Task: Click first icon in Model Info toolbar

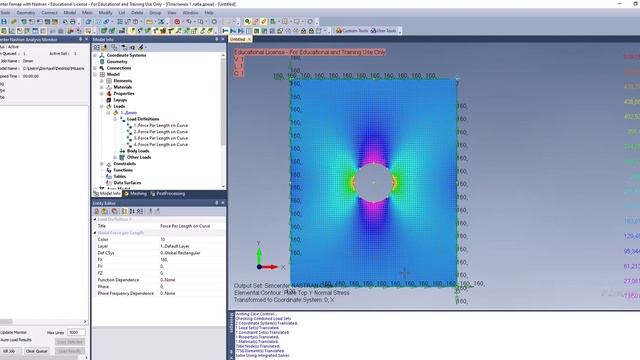Action: 97,47
